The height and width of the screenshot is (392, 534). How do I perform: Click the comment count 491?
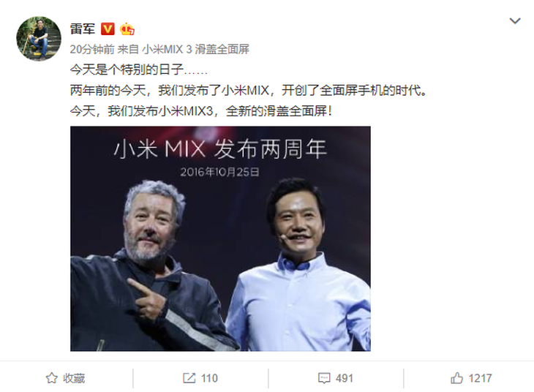click(x=345, y=378)
